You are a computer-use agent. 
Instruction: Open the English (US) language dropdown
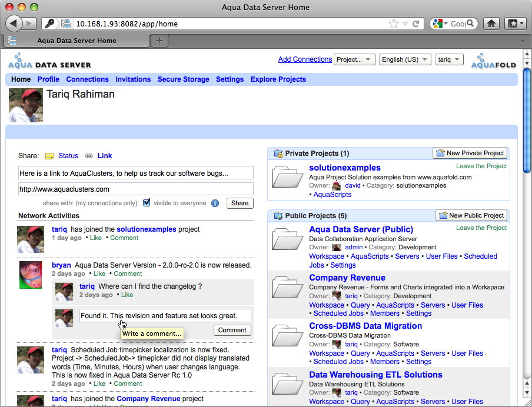[x=405, y=59]
